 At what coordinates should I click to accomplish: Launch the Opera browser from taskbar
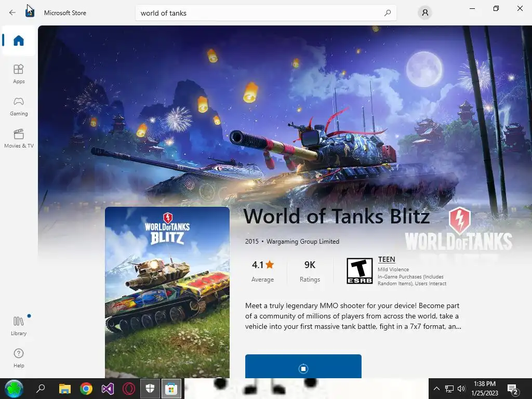129,389
